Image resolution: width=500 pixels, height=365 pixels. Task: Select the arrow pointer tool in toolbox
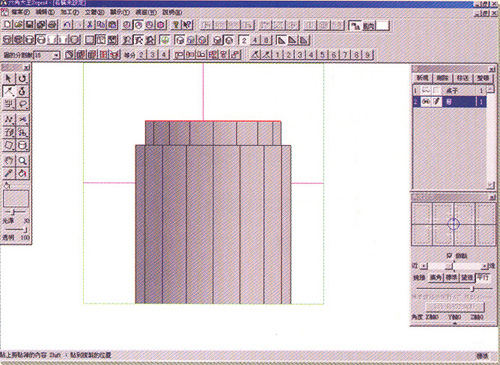tap(9, 78)
